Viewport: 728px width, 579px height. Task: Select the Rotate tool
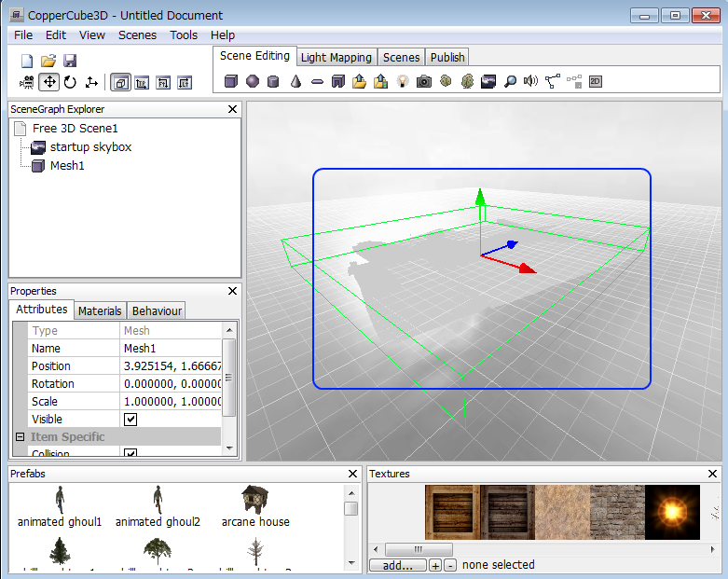click(70, 83)
